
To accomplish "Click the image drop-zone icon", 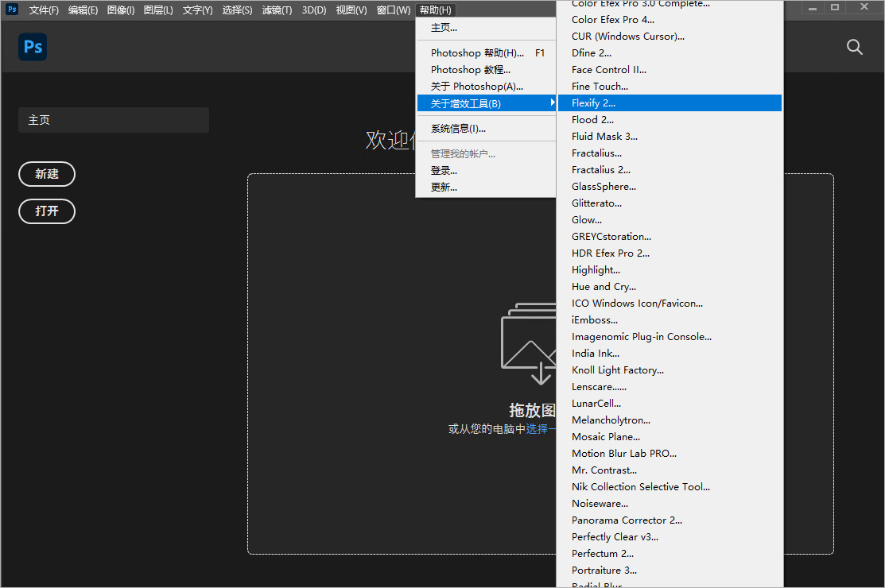I will tap(529, 344).
